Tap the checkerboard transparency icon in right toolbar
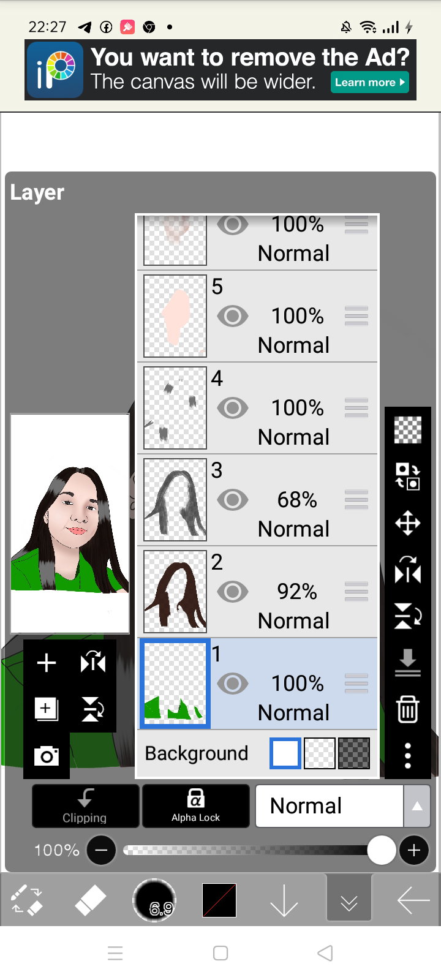Viewport: 441px width, 980px height. (x=407, y=429)
